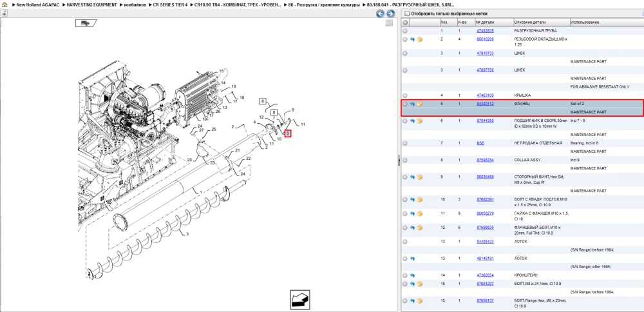The height and width of the screenshot is (312, 644).
Task: Open 80 - Разгрузка / хранение культуры breadcrumb
Action: (324, 4)
